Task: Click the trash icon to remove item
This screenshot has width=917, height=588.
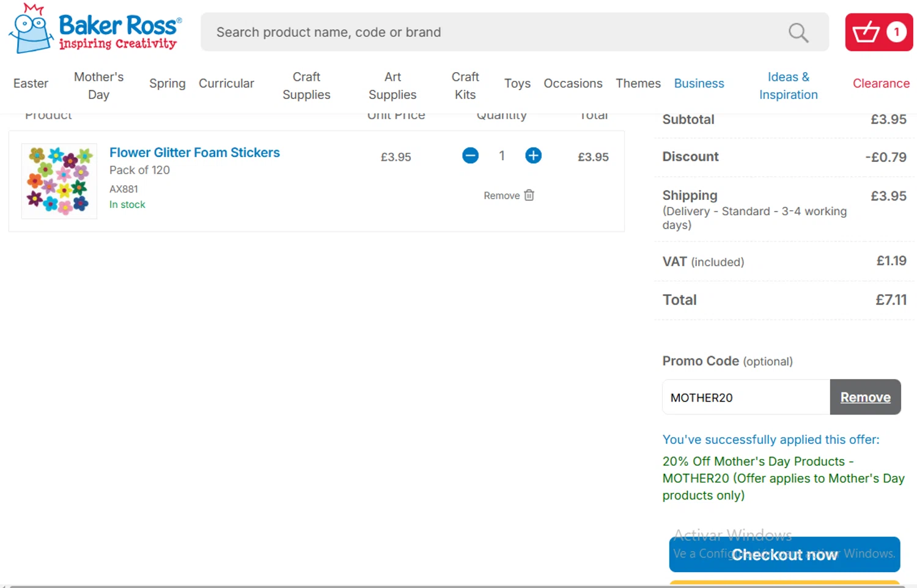Action: [529, 196]
